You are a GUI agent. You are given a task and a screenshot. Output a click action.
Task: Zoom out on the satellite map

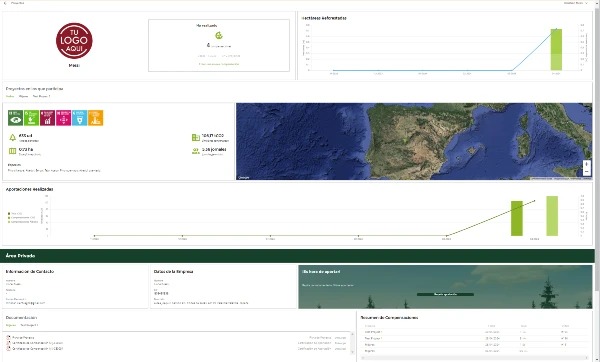[x=587, y=172]
